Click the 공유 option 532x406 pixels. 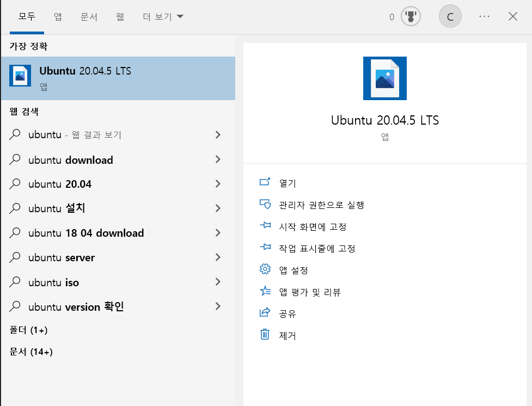288,313
